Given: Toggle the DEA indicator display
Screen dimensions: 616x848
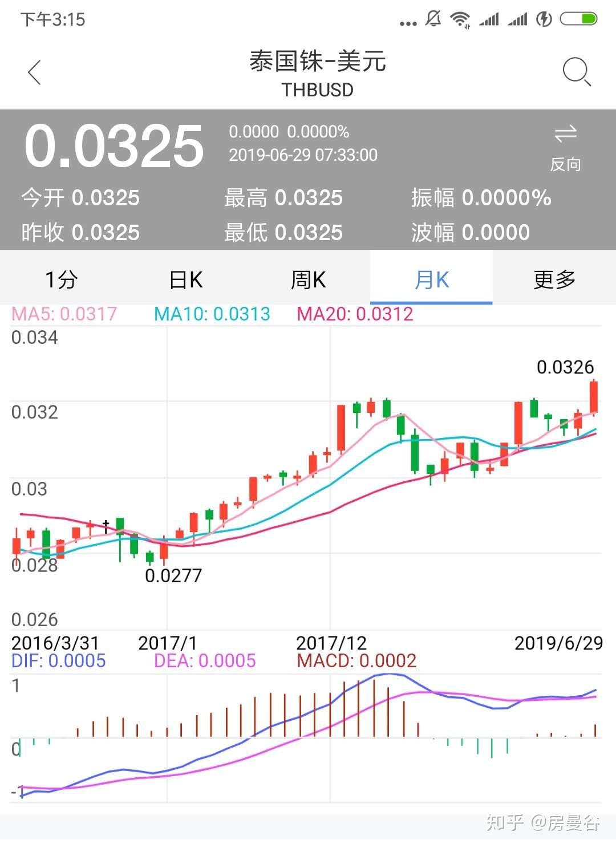Looking at the screenshot, I should 205,660.
